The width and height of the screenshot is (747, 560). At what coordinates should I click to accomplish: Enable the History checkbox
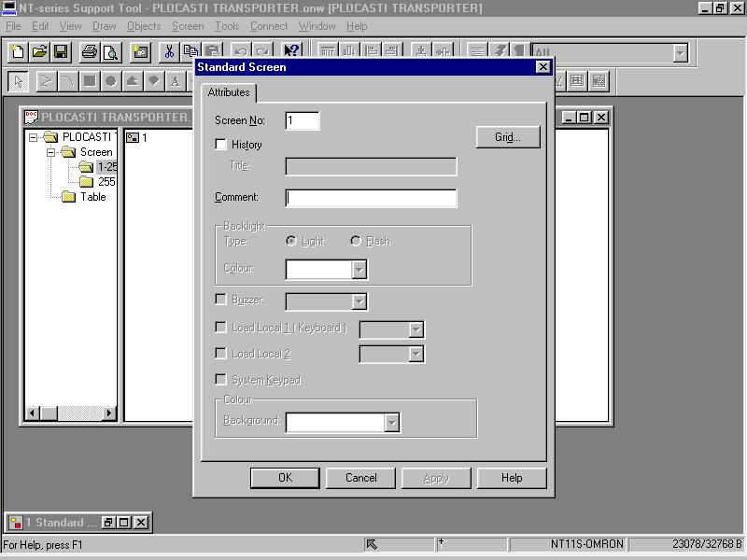[x=220, y=145]
